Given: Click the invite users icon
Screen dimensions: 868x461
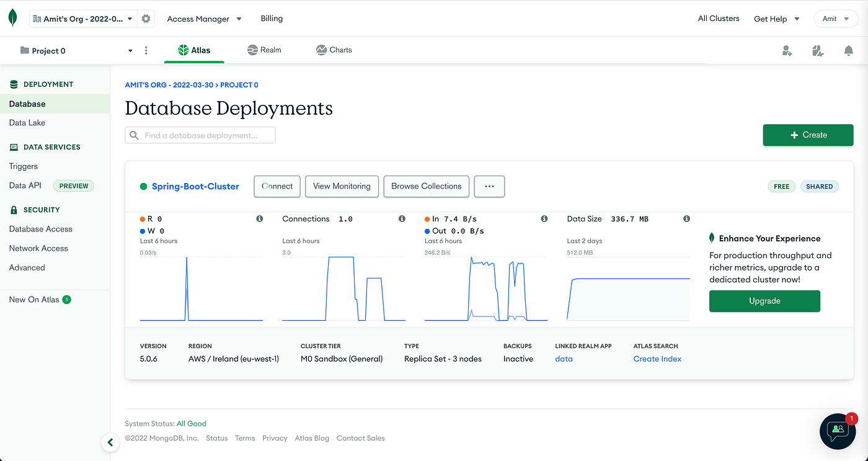Looking at the screenshot, I should (787, 51).
